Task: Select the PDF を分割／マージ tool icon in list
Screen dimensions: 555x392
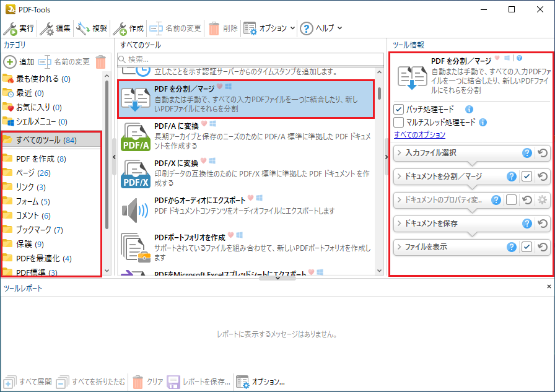Action: (136, 99)
